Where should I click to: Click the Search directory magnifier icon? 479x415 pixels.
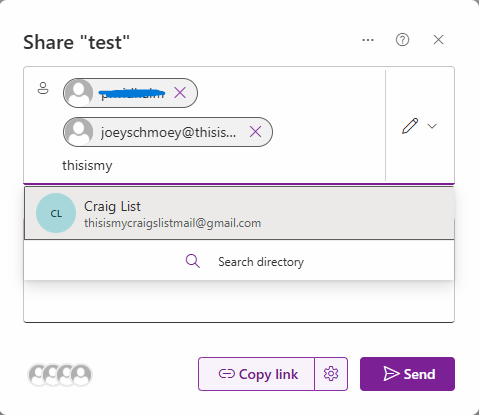point(193,261)
